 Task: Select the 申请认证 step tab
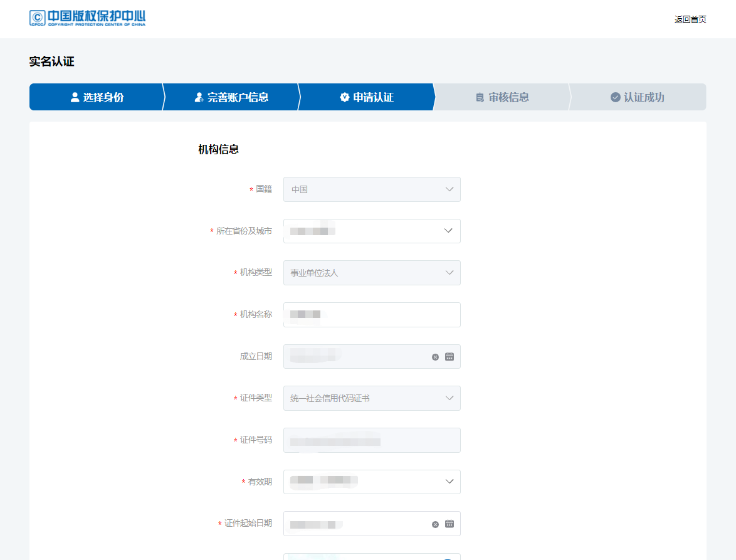click(367, 97)
